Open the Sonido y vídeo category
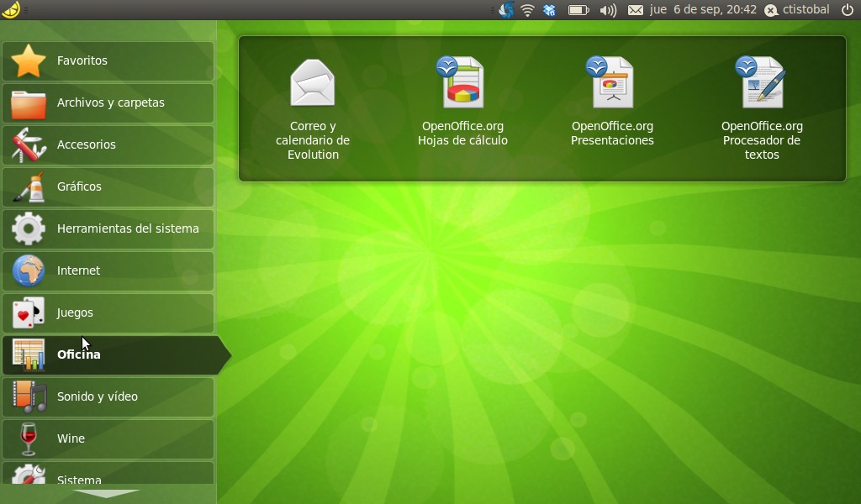This screenshot has height=504, width=861. pyautogui.click(x=108, y=397)
